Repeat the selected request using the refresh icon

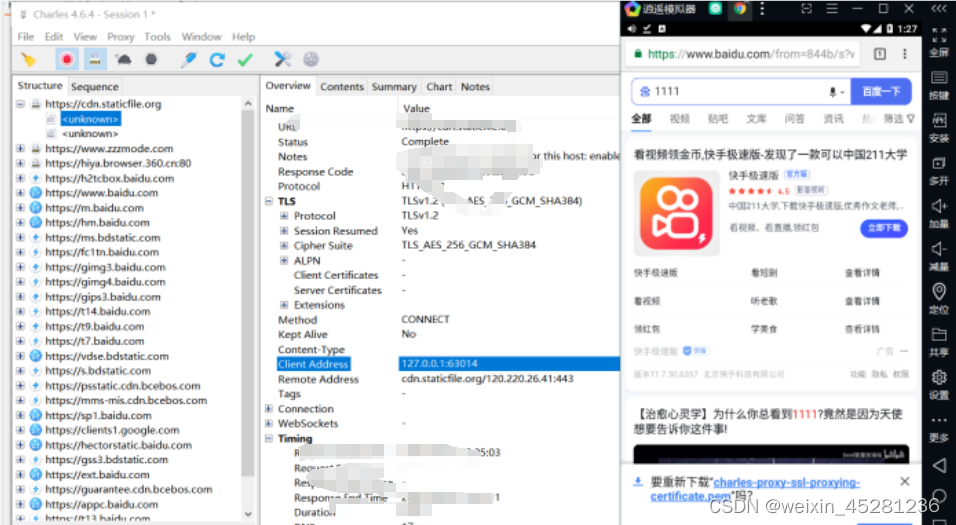(217, 59)
